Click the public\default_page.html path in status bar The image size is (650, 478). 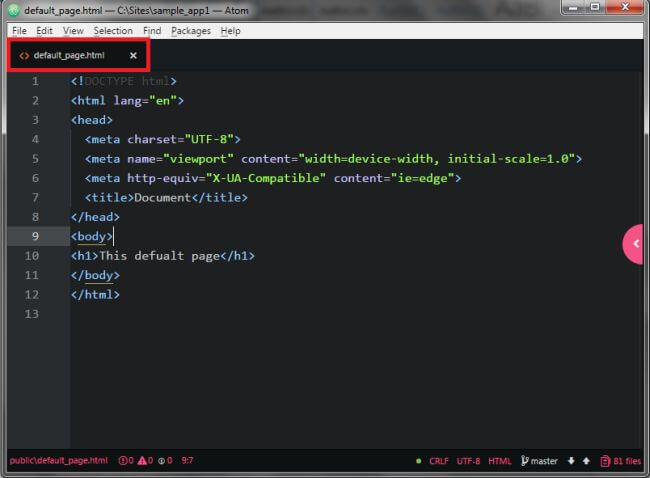[x=58, y=461]
